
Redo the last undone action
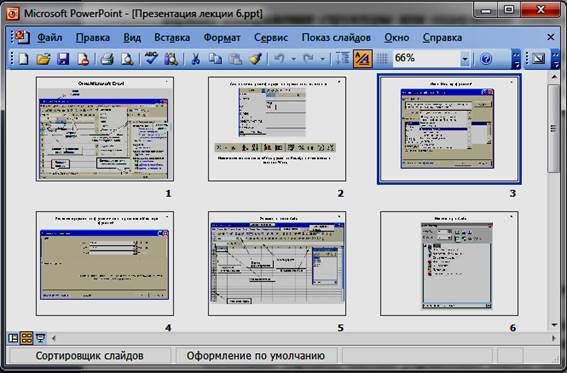coord(308,59)
